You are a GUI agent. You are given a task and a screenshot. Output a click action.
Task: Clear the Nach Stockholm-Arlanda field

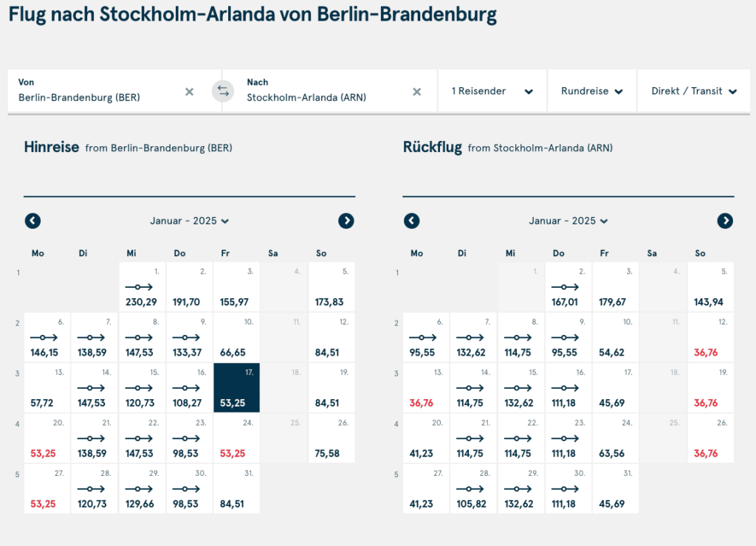(416, 91)
